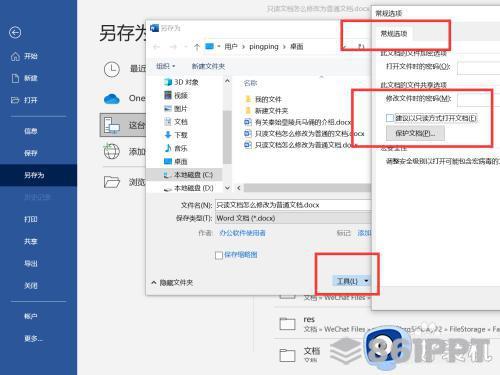The height and width of the screenshot is (375, 500).
Task: Open the 工具(L) dropdown
Action: click(352, 281)
